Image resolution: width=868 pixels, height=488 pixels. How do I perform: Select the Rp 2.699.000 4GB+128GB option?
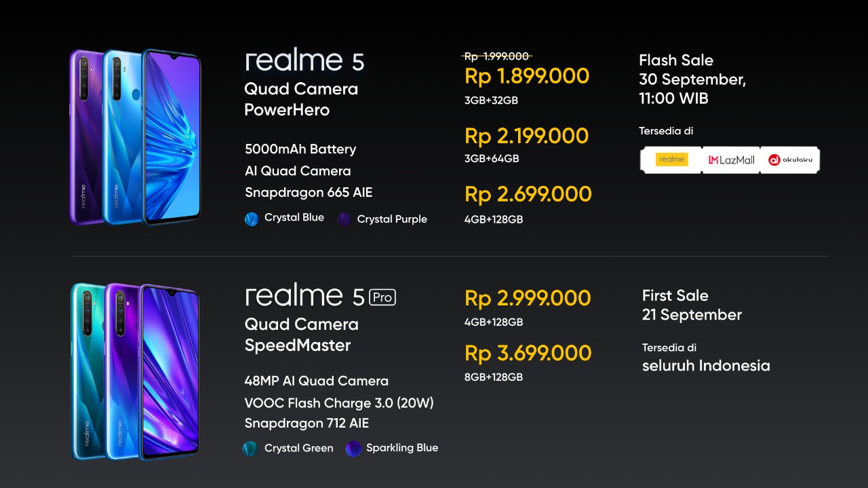(528, 204)
